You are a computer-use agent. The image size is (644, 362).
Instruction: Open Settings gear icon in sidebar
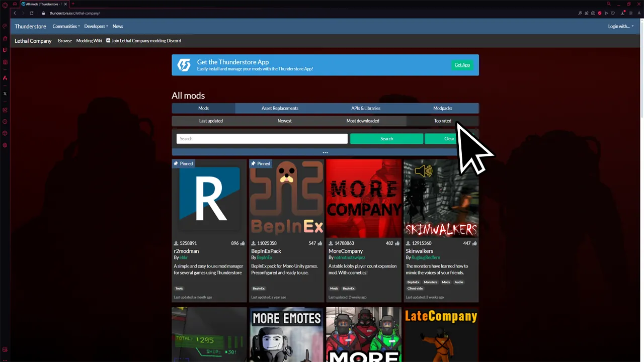click(x=5, y=145)
